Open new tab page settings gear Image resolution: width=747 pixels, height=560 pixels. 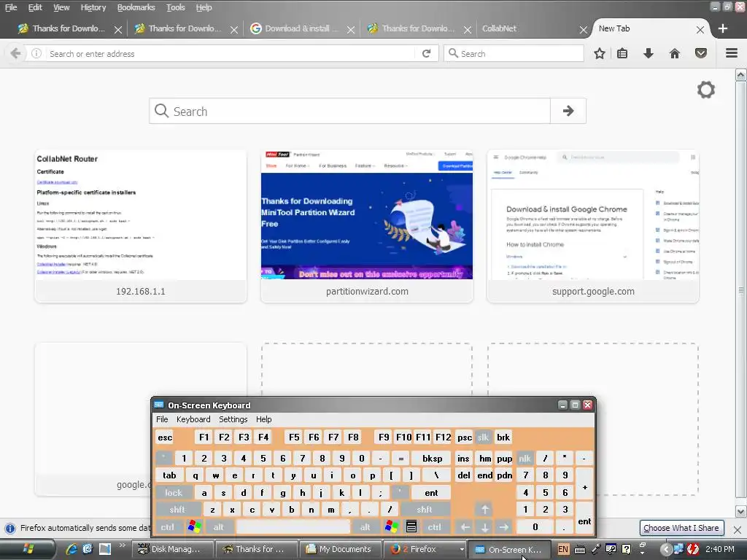tap(706, 90)
